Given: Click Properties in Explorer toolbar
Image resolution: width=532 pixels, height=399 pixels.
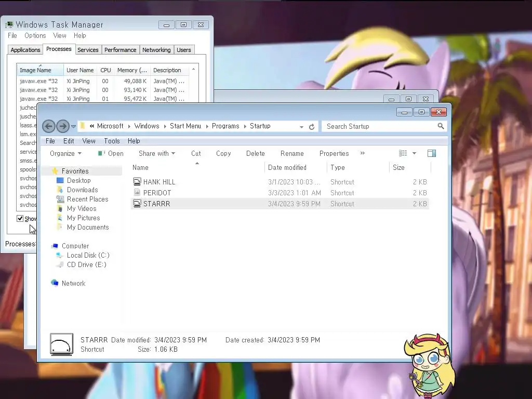Looking at the screenshot, I should (334, 153).
